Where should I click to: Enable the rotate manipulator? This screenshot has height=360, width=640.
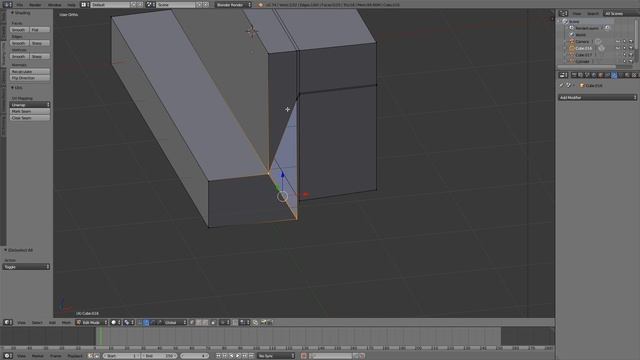click(153, 322)
